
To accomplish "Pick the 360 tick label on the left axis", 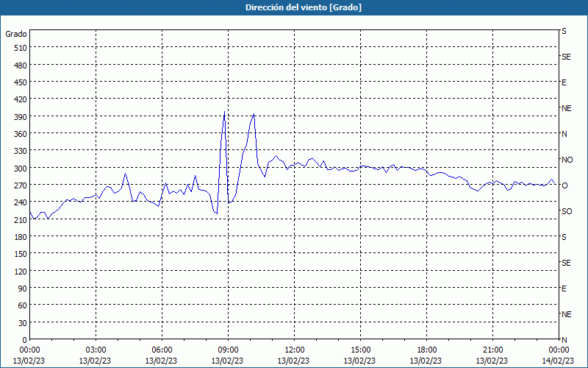I will click(x=21, y=134).
